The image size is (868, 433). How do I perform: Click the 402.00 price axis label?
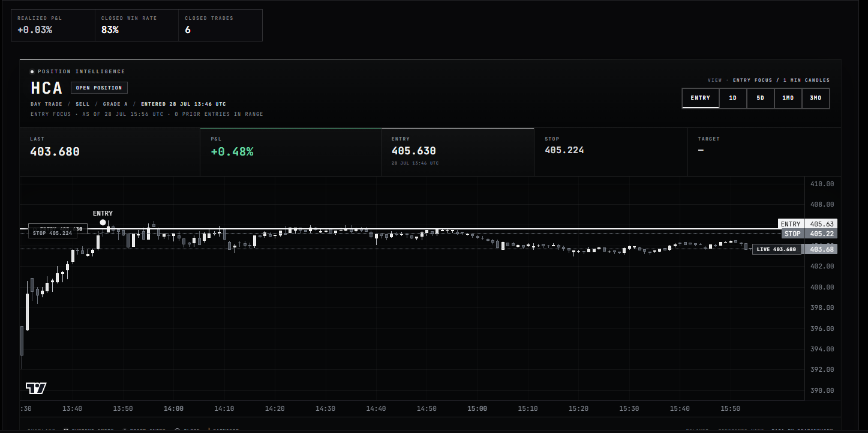pyautogui.click(x=822, y=266)
